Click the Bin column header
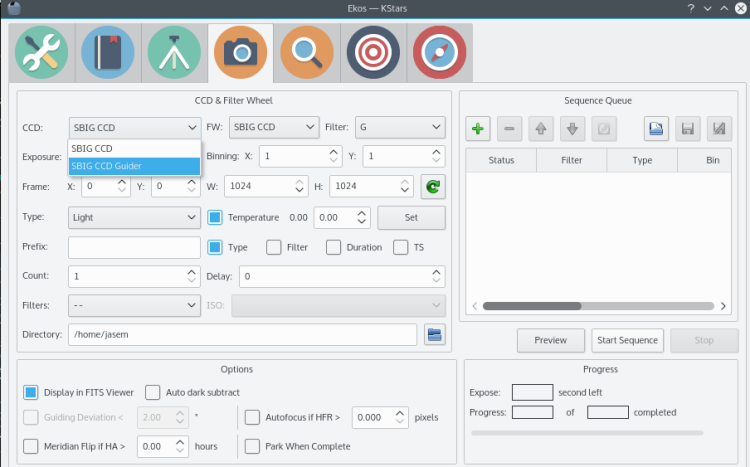The height and width of the screenshot is (467, 750). click(x=705, y=160)
